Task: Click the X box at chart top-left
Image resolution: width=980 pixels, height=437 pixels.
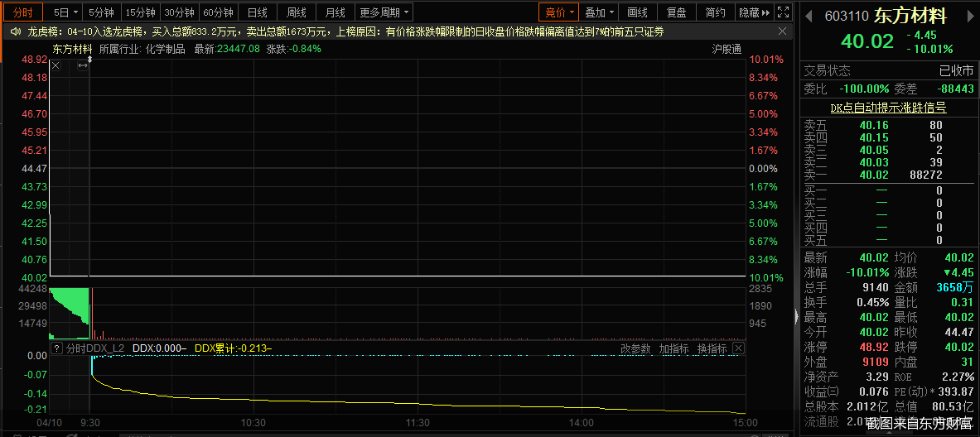Action: 56,65
